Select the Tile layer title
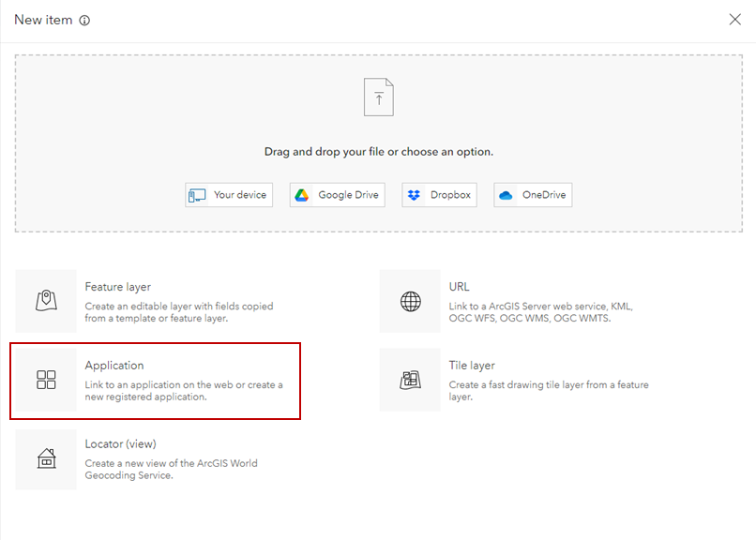The width and height of the screenshot is (756, 540). [471, 366]
